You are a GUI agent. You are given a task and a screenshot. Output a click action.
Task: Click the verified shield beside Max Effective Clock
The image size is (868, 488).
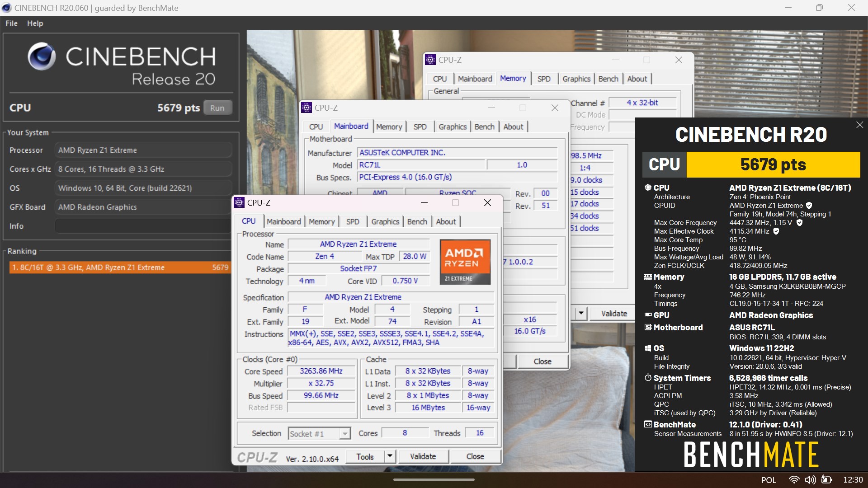(776, 231)
